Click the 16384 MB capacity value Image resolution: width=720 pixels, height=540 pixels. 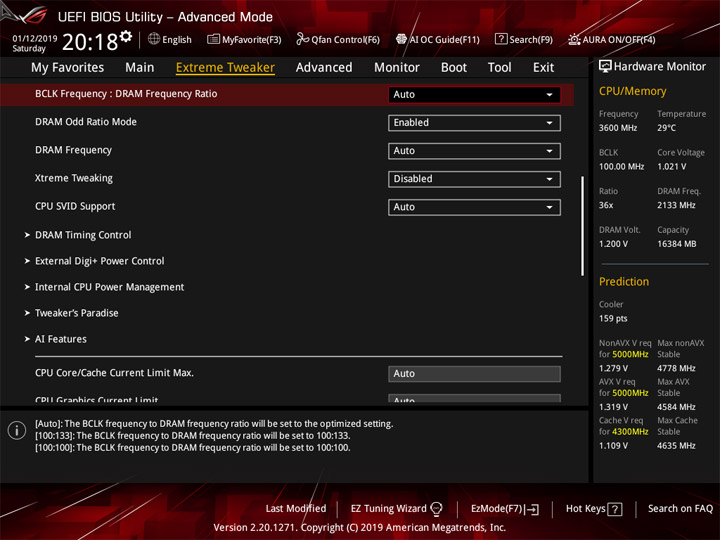tap(676, 244)
